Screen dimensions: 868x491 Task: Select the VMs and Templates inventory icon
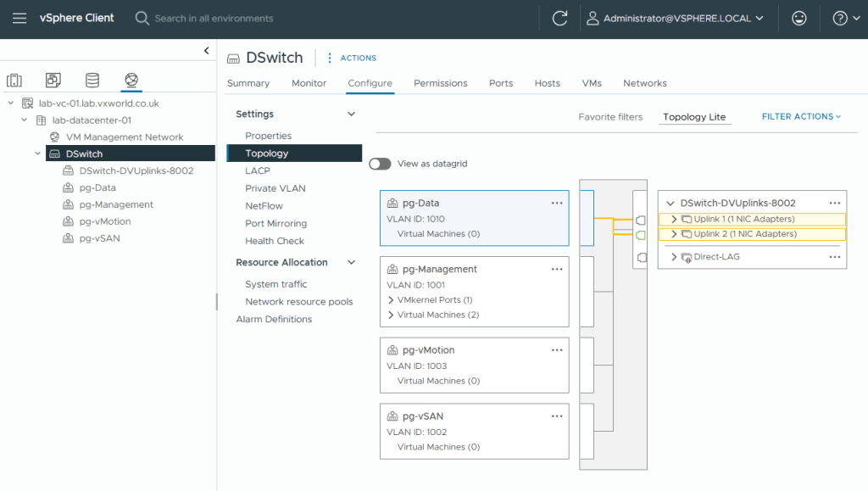pyautogui.click(x=53, y=81)
